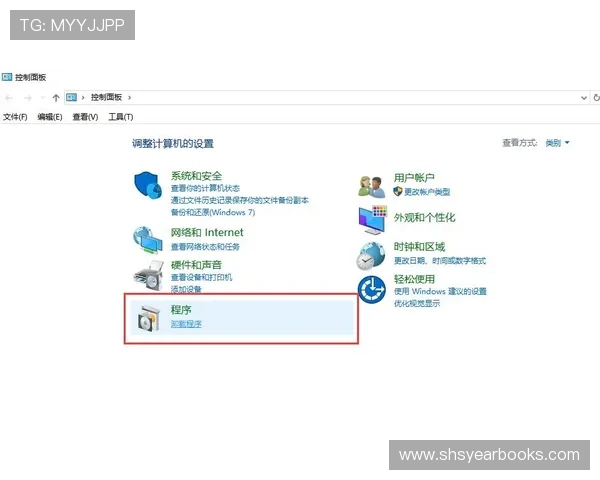Open 程序 category heading link
Image resolution: width=600 pixels, height=480 pixels.
(x=181, y=310)
